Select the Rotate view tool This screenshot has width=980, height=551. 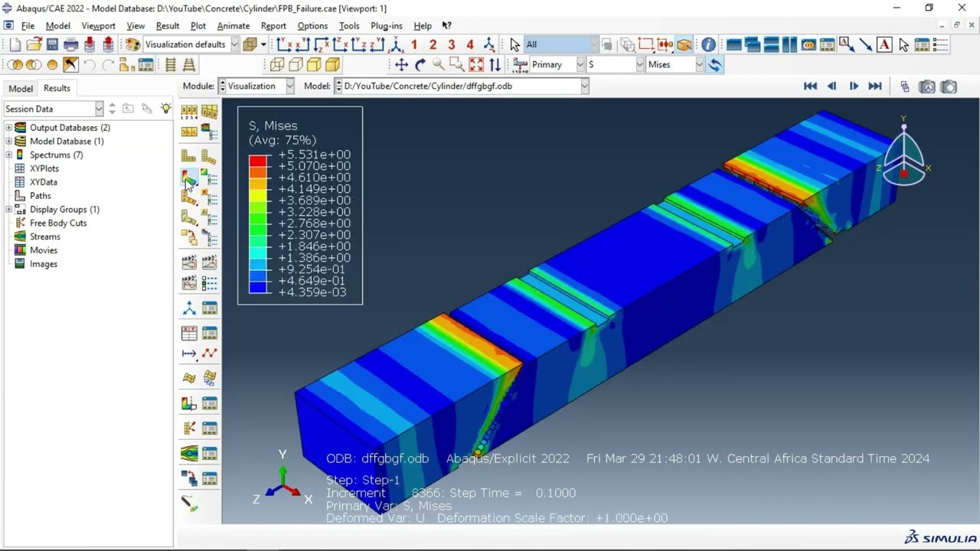tap(420, 65)
